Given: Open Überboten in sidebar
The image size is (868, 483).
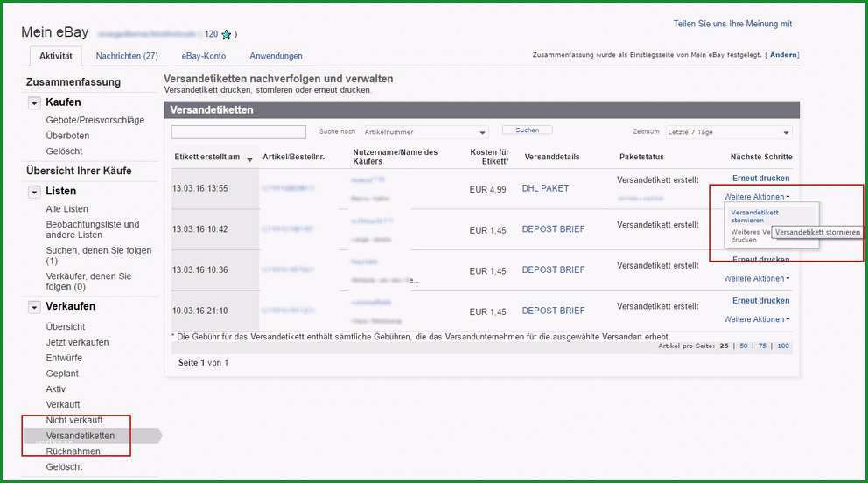Looking at the screenshot, I should [x=67, y=136].
